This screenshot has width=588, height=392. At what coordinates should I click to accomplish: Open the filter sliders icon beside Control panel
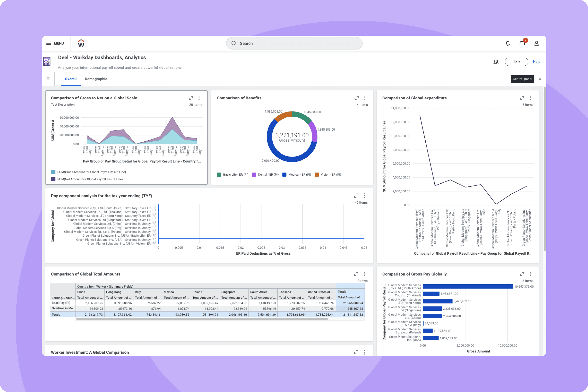click(x=540, y=79)
